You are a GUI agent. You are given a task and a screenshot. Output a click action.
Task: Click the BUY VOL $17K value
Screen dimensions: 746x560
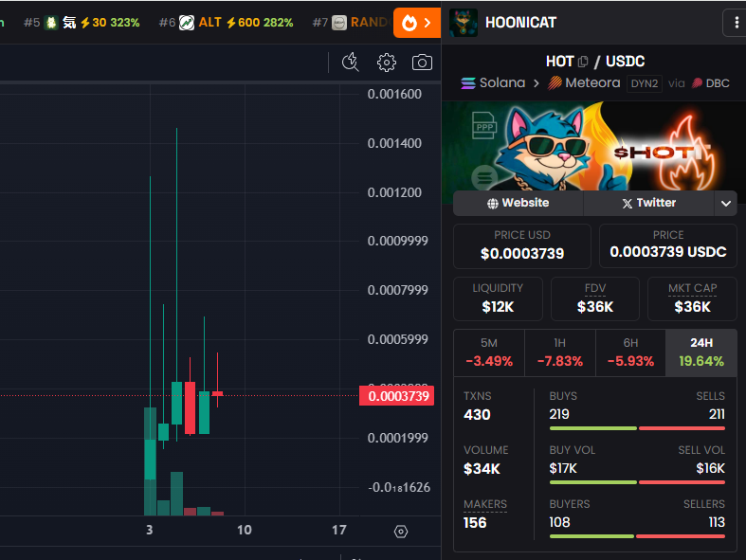pyautogui.click(x=563, y=469)
